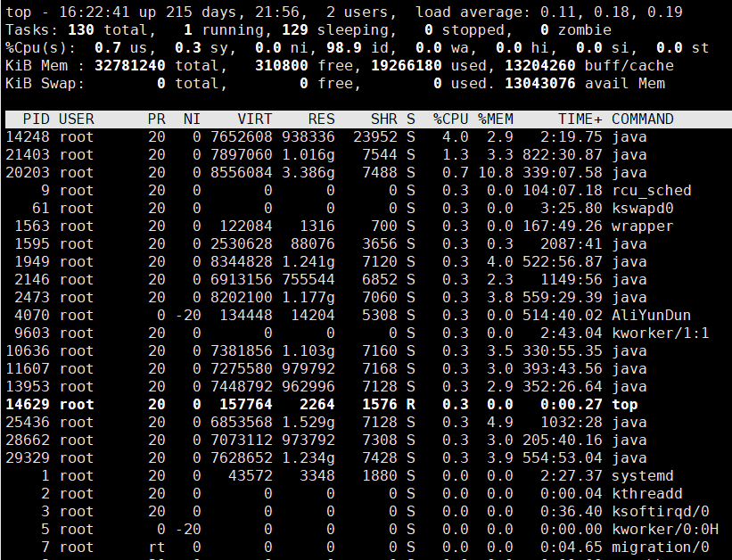
Task: Click the 130 total tasks value
Action: 81,30
